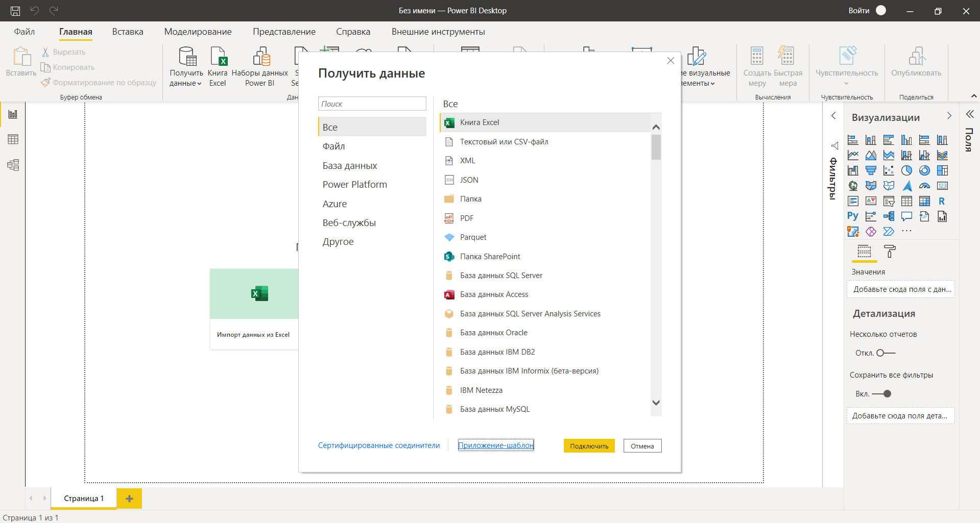The width and height of the screenshot is (980, 523).
Task: Switch to Data table view in sidebar
Action: coord(13,139)
